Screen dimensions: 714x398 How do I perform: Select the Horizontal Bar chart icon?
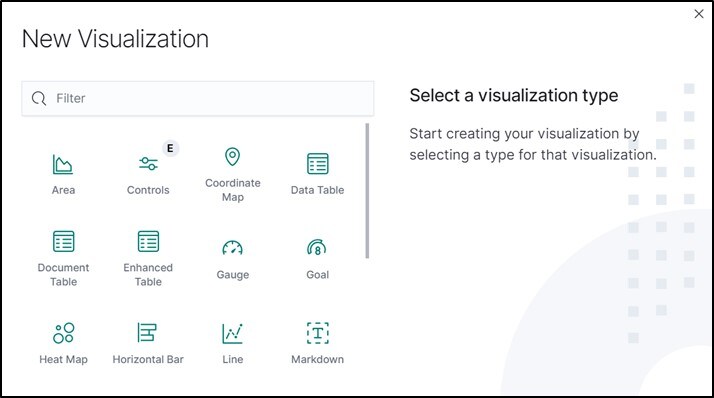(147, 332)
